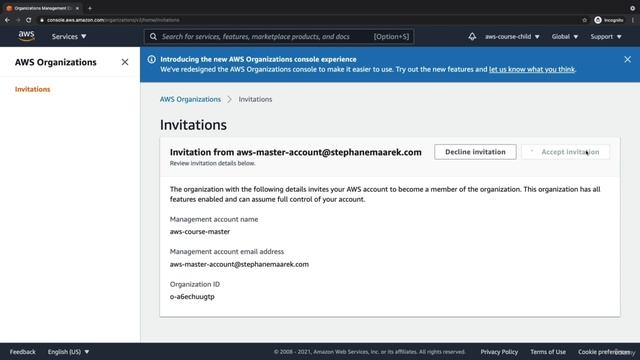640x360 pixels.
Task: Click the Feedback link in footer
Action: click(22, 352)
